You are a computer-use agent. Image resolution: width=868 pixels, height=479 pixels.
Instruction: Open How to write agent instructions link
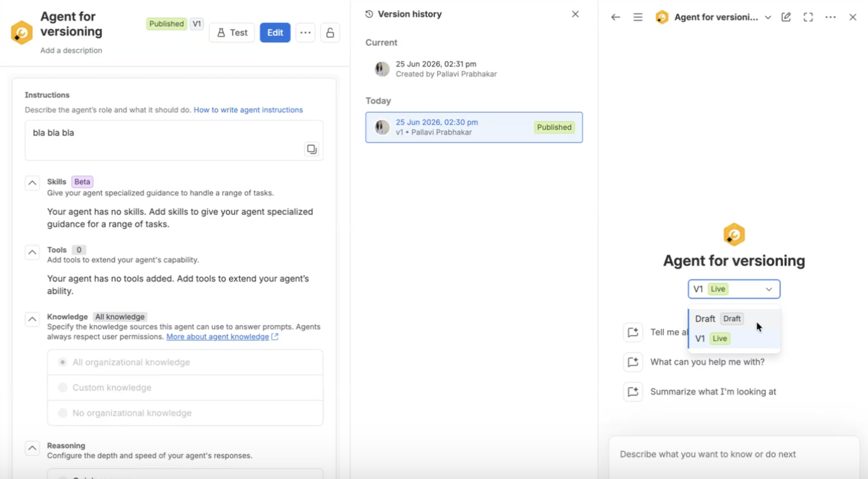pyautogui.click(x=248, y=110)
